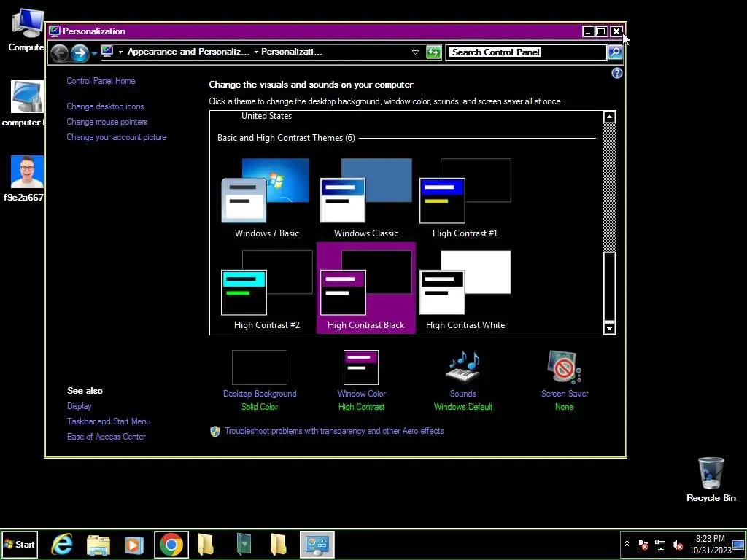Open Appearance and Personalization breadcrumb
747x560 pixels.
coord(188,52)
